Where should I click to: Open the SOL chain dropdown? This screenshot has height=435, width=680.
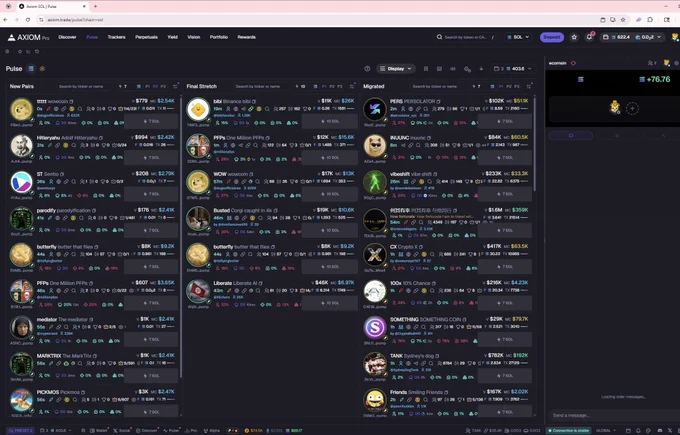[518, 37]
